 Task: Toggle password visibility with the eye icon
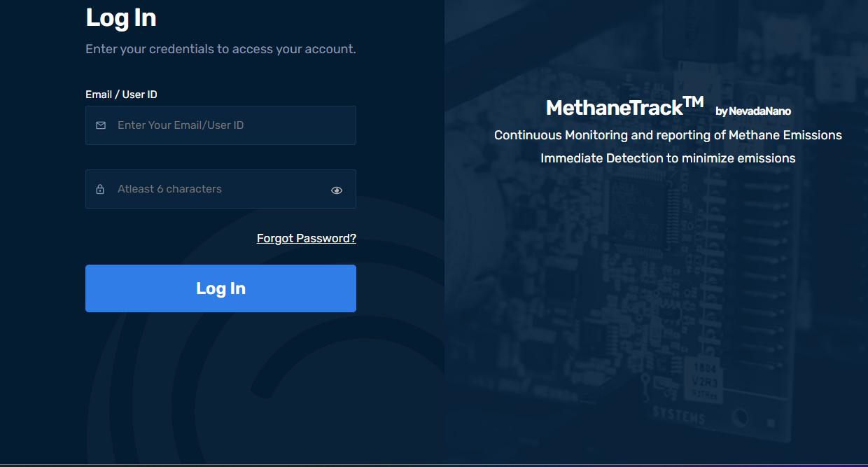[x=337, y=190]
